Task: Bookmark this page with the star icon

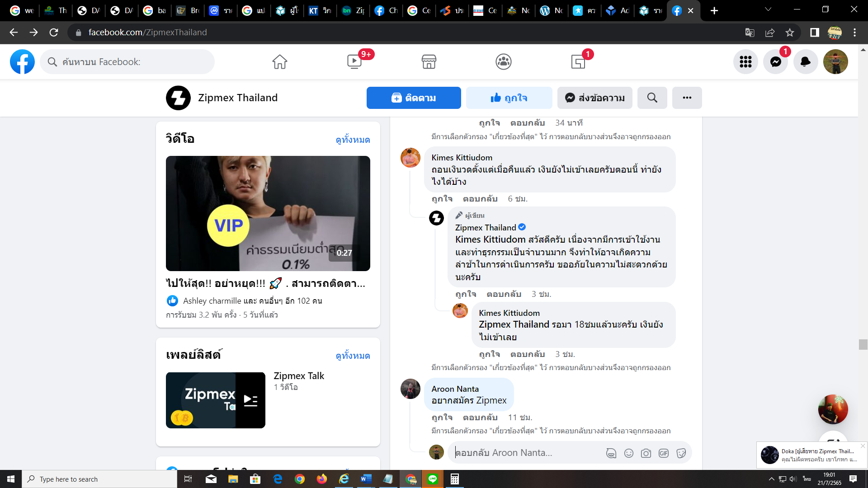Action: 789,33
